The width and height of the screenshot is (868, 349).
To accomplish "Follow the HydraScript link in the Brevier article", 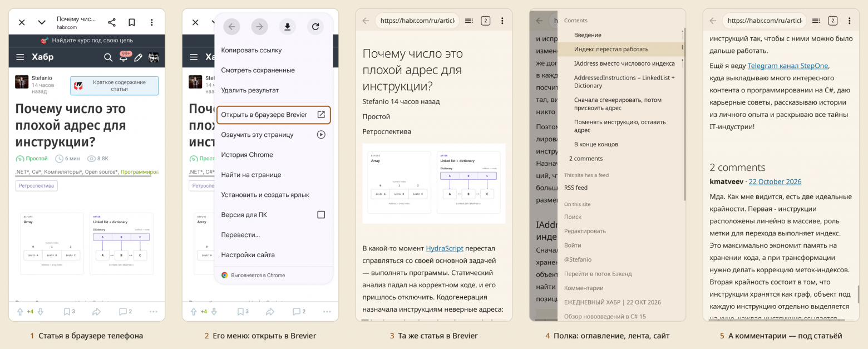I will [x=445, y=248].
